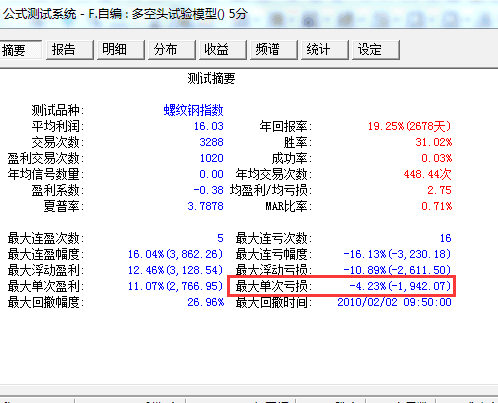Select the 最大浮动亏损 value -10.89%(-2,611.50)
Viewport: 498px width, 403px height.
coord(397,270)
